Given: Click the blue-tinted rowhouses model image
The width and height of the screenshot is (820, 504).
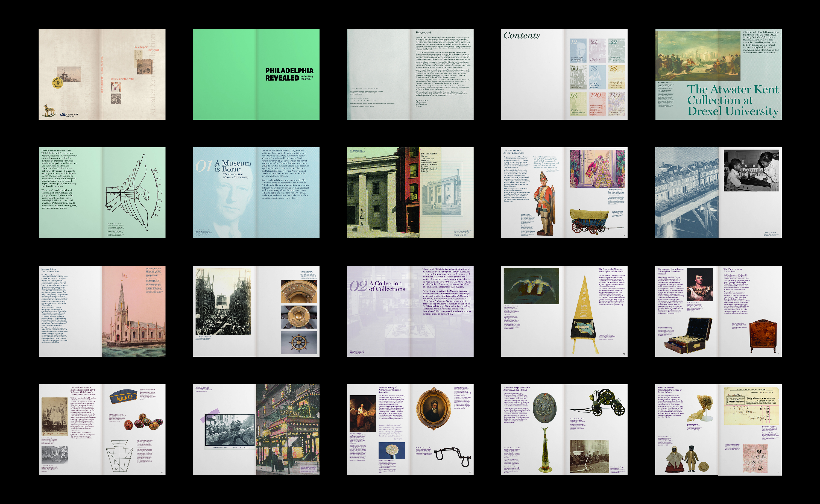Looking at the screenshot, I should coord(687,193).
